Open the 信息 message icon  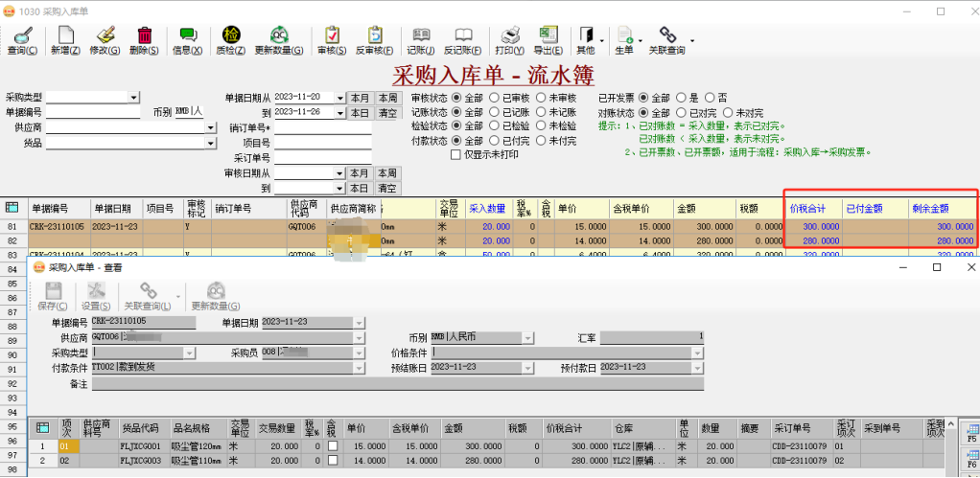188,35
